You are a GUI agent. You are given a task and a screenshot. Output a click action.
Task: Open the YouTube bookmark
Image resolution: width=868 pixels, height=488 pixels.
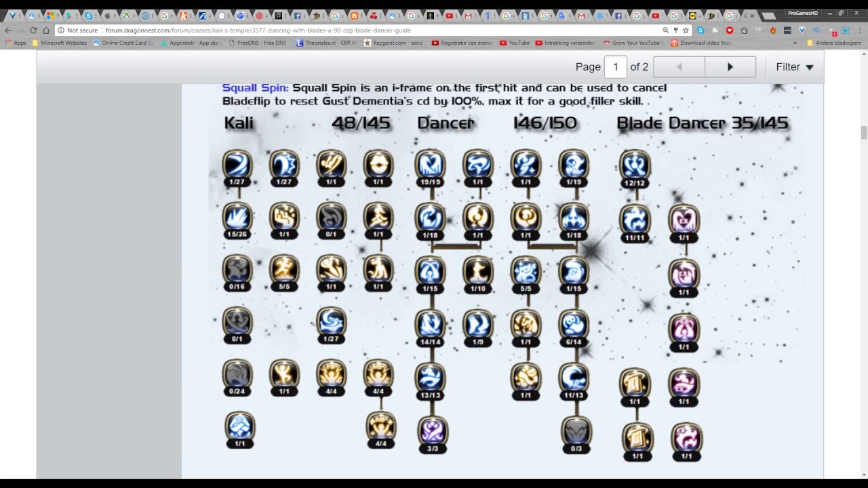pos(515,43)
